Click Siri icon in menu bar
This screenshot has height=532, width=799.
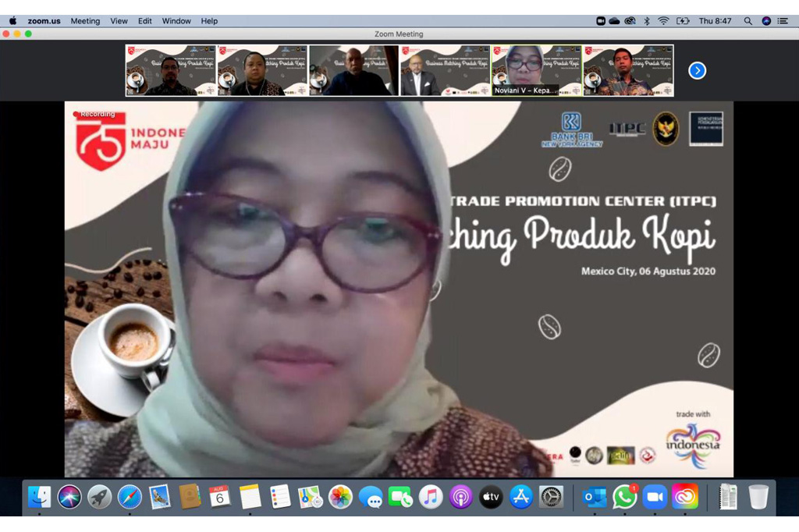pos(766,21)
